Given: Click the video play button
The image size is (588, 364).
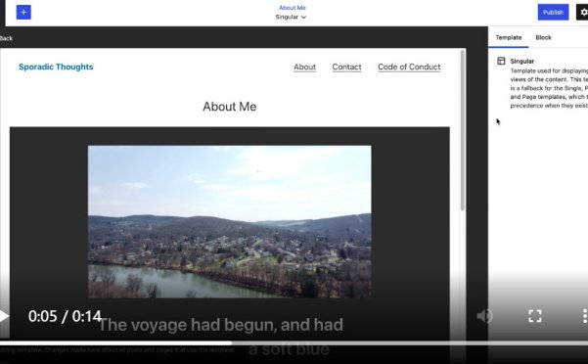Looking at the screenshot, I should (4, 316).
